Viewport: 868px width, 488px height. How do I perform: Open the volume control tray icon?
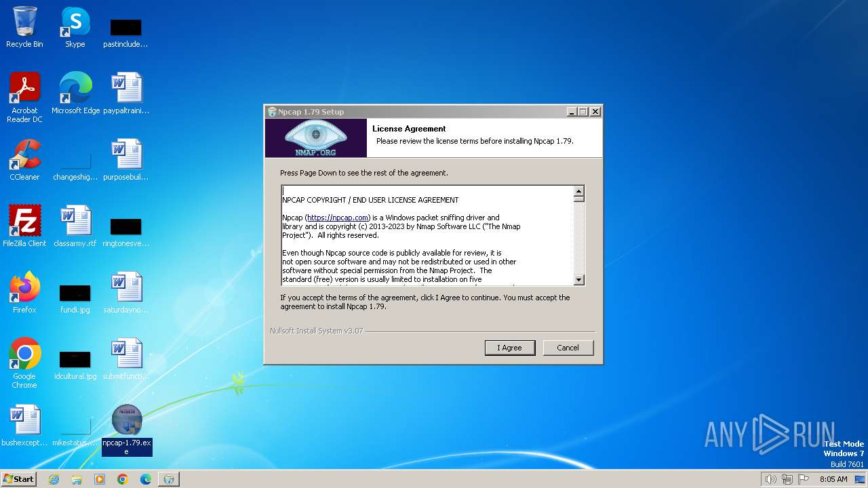tap(770, 479)
